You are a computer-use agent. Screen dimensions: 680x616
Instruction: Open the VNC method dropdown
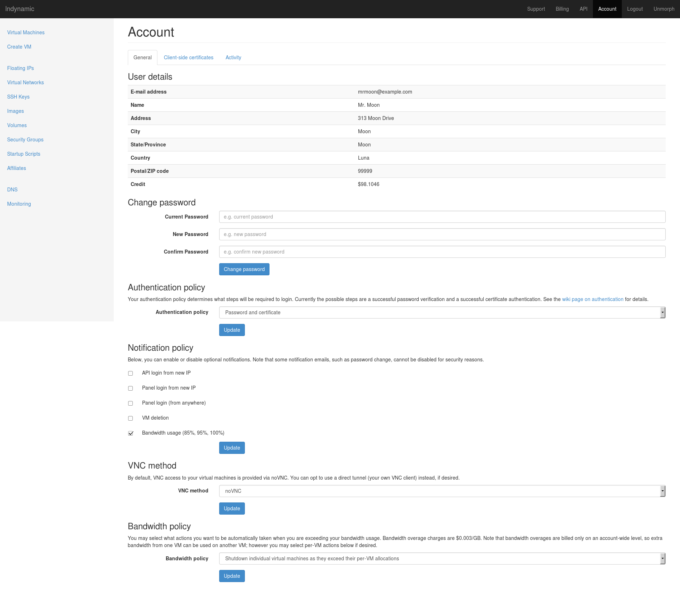point(442,491)
